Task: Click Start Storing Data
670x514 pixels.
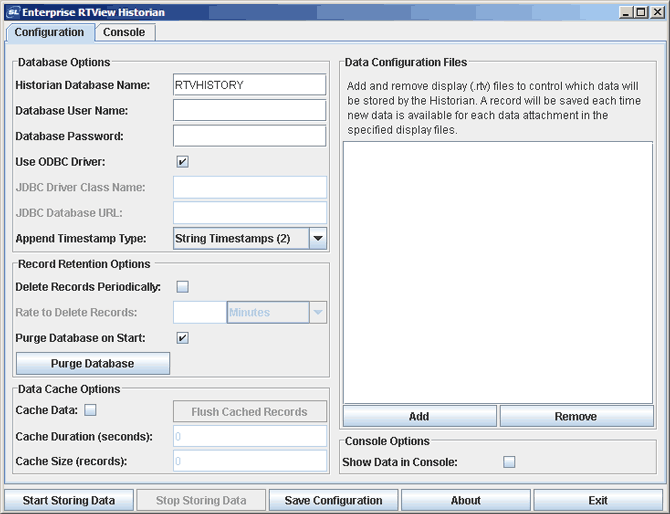Action: (x=69, y=500)
